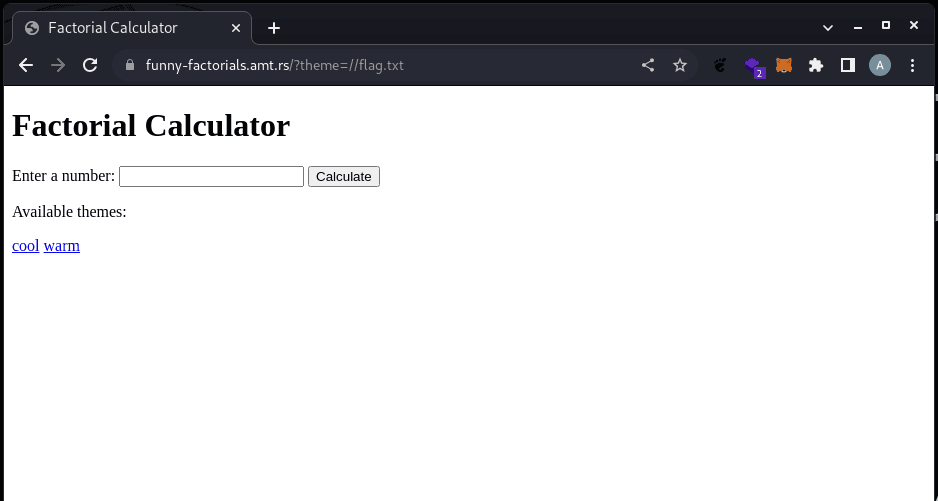Open the Extensions puzzle piece menu
938x501 pixels.
[x=816, y=65]
